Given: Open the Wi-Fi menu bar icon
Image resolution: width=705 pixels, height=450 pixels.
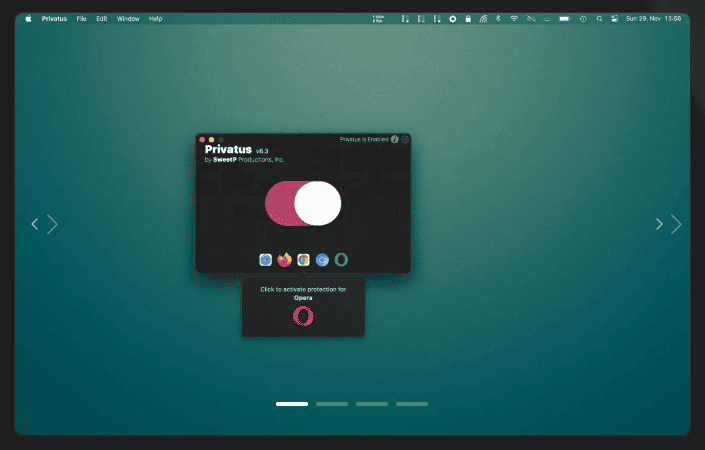Looking at the screenshot, I should pyautogui.click(x=514, y=19).
